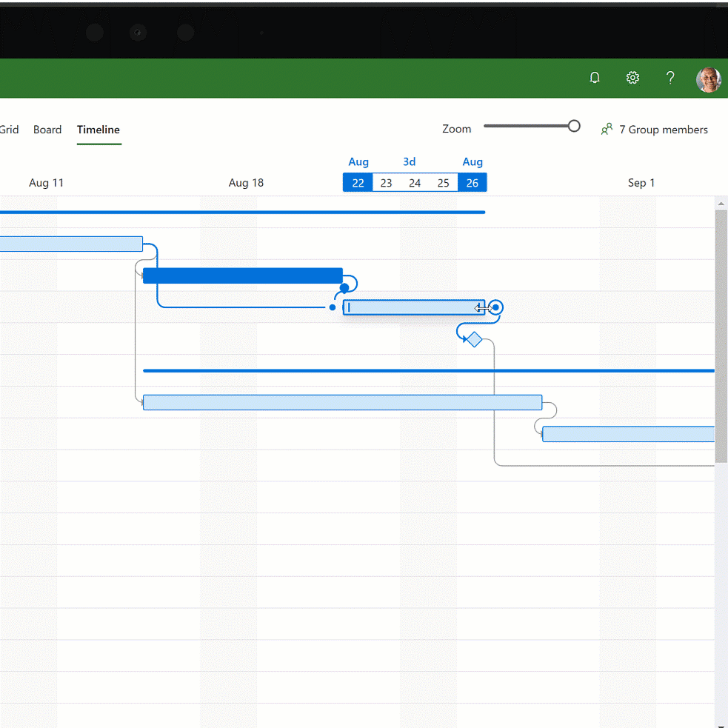Select the dark blue task bar
Screen dimensions: 728x728
242,275
